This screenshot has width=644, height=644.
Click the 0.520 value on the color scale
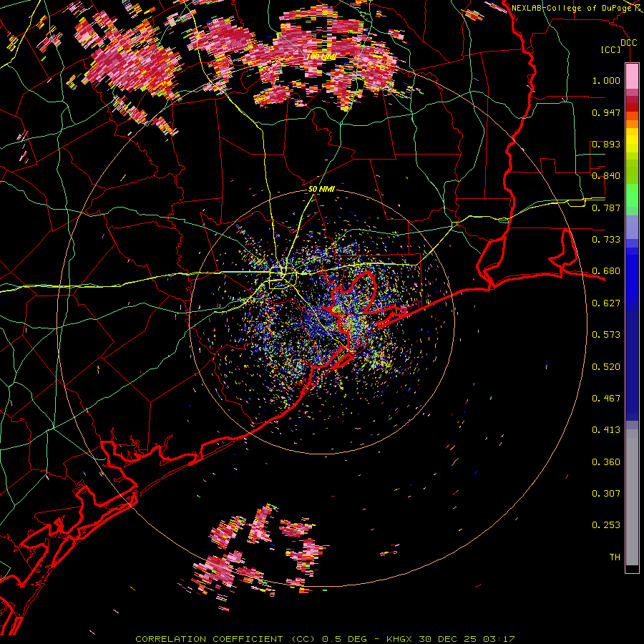[606, 367]
